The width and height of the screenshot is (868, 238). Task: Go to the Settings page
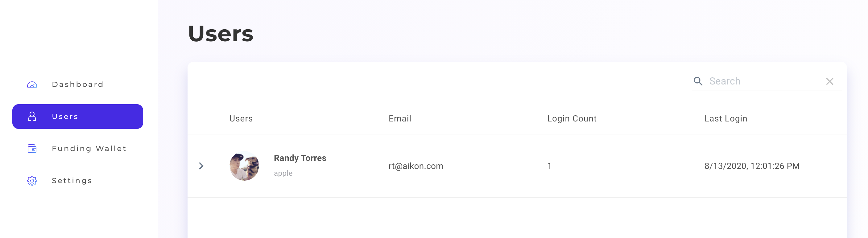78,181
